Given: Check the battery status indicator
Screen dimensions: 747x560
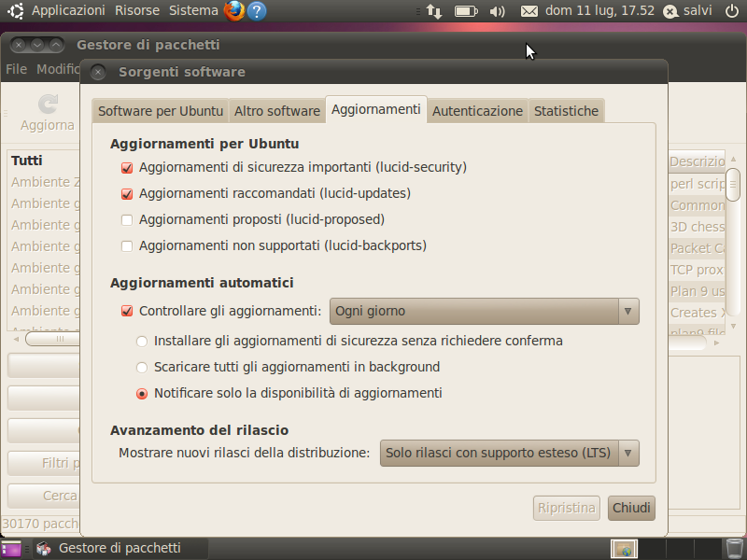Looking at the screenshot, I should click(x=466, y=10).
